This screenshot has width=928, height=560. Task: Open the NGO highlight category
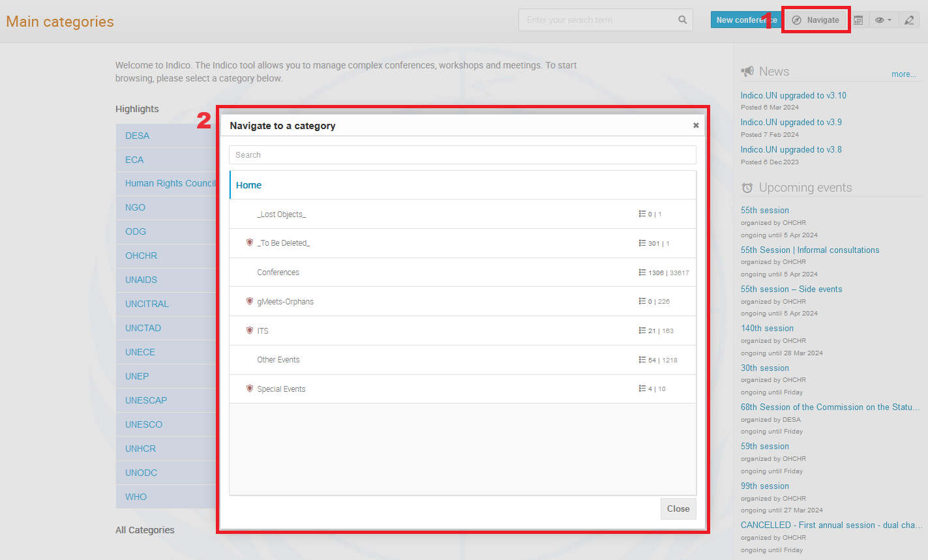(x=135, y=207)
